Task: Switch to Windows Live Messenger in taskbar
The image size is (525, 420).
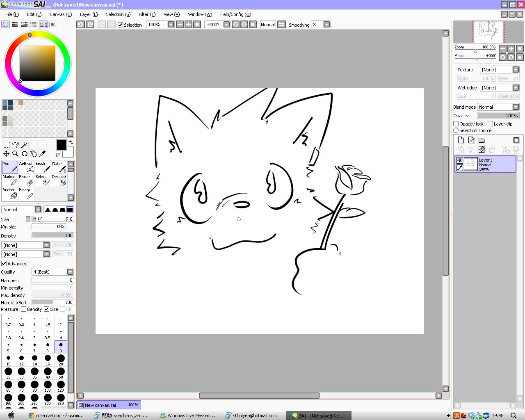Action: (187, 415)
